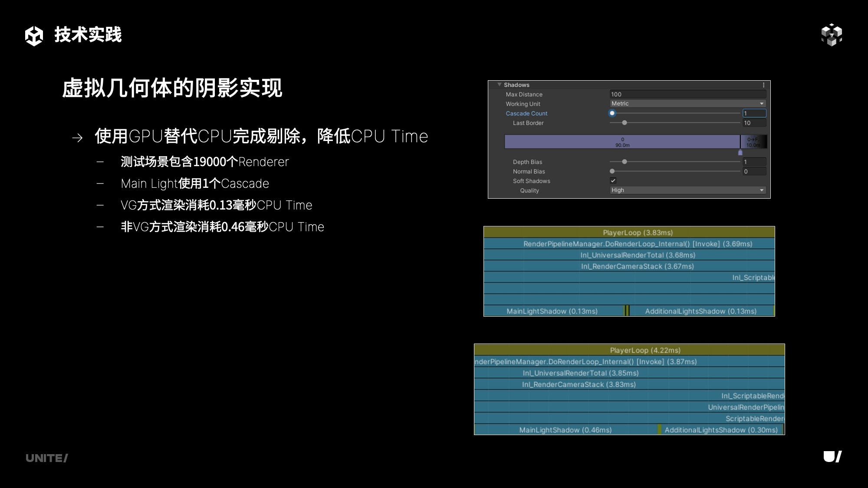
Task: Click the UNITE/ logo at bottom left
Action: (46, 458)
